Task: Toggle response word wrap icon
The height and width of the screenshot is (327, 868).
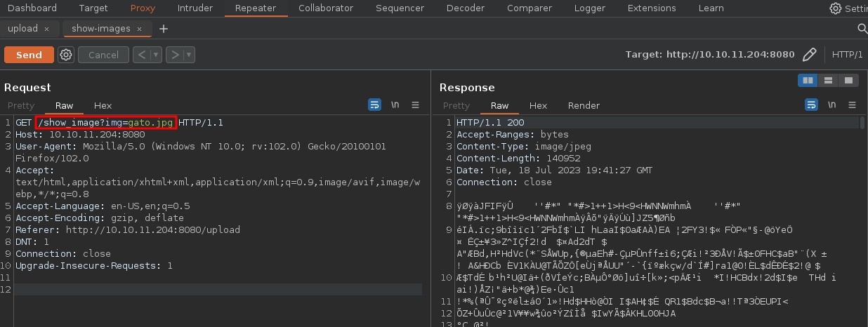Action: (812, 105)
